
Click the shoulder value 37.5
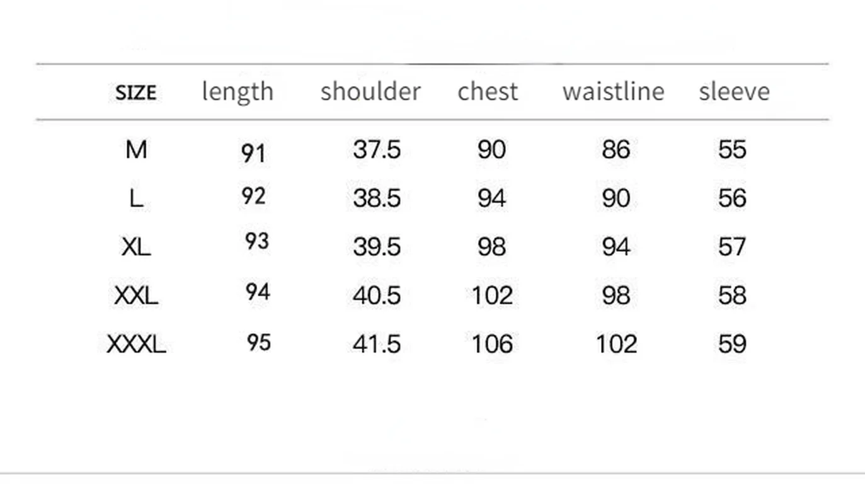click(x=377, y=150)
